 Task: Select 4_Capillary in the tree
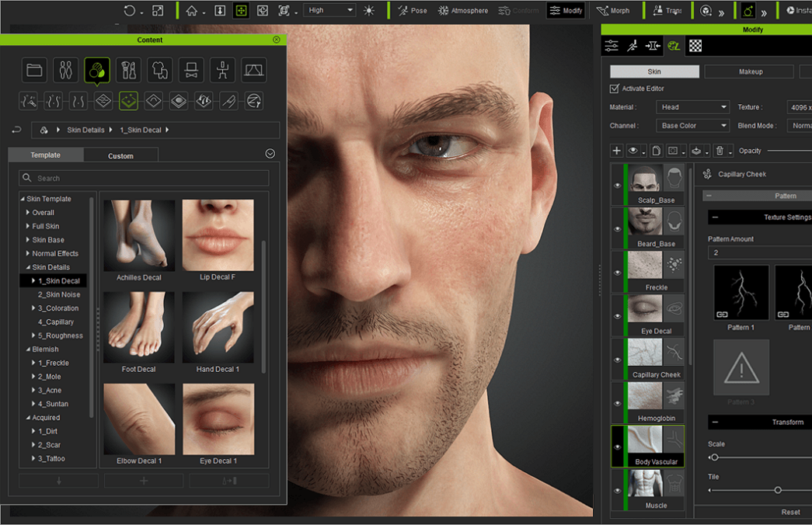point(56,322)
